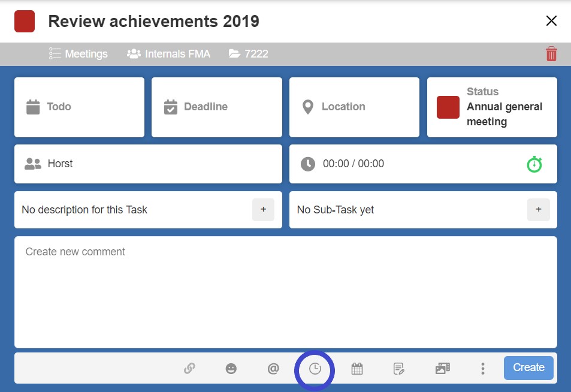The width and height of the screenshot is (571, 392).
Task: Set the Todo date card
Action: coord(79,107)
